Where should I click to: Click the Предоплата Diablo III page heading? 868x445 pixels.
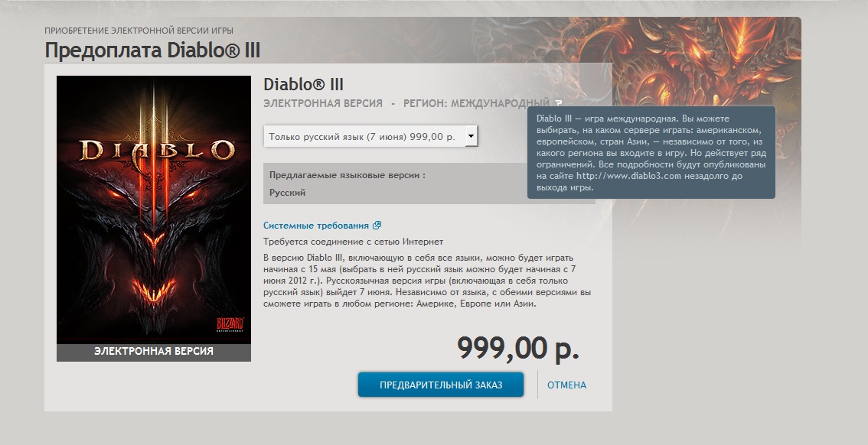(x=152, y=50)
